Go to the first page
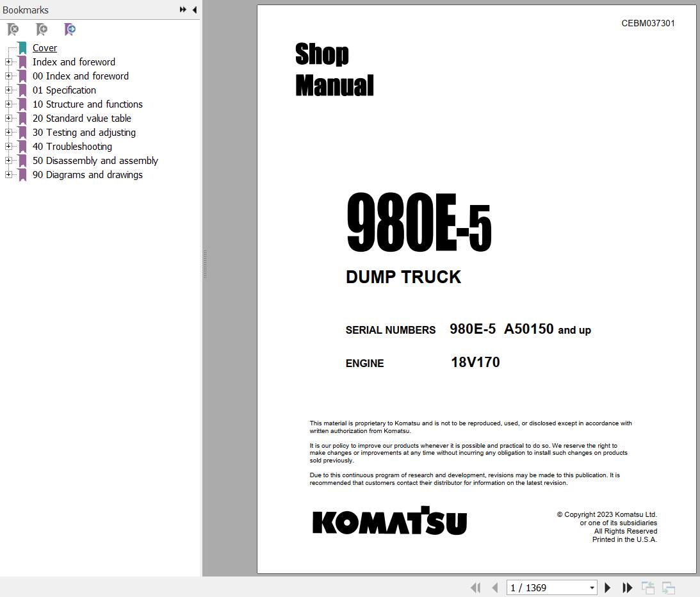This screenshot has height=597, width=700. coord(475,587)
